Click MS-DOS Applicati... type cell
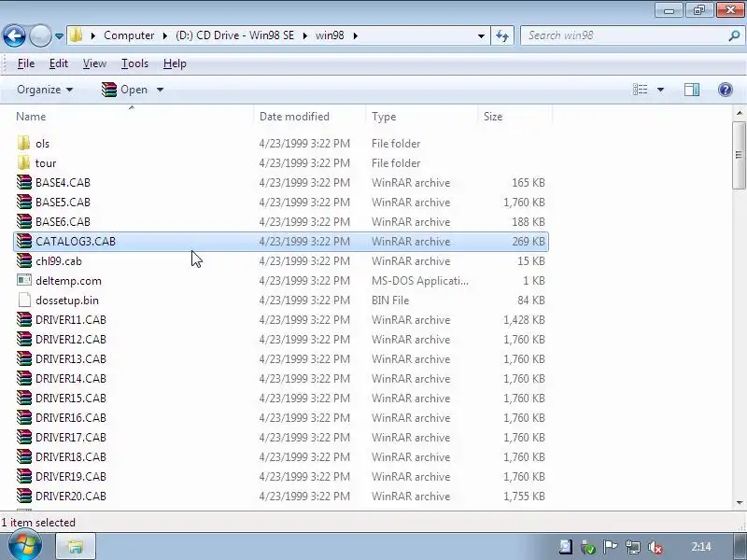This screenshot has width=747, height=560. coord(419,281)
